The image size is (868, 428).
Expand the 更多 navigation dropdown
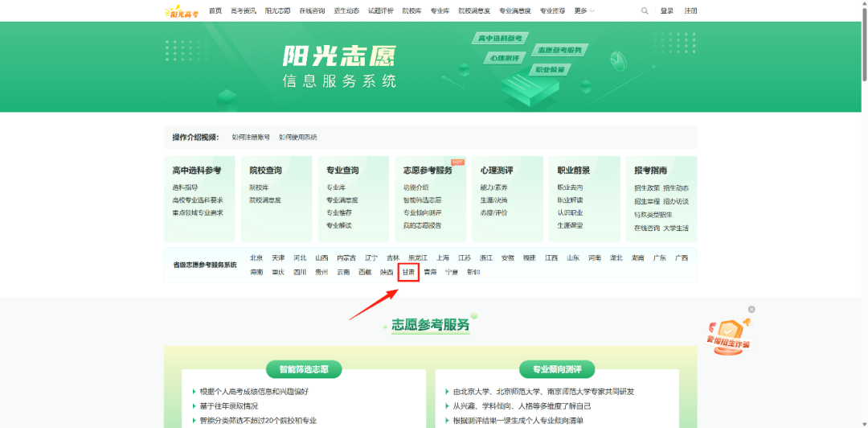(584, 10)
